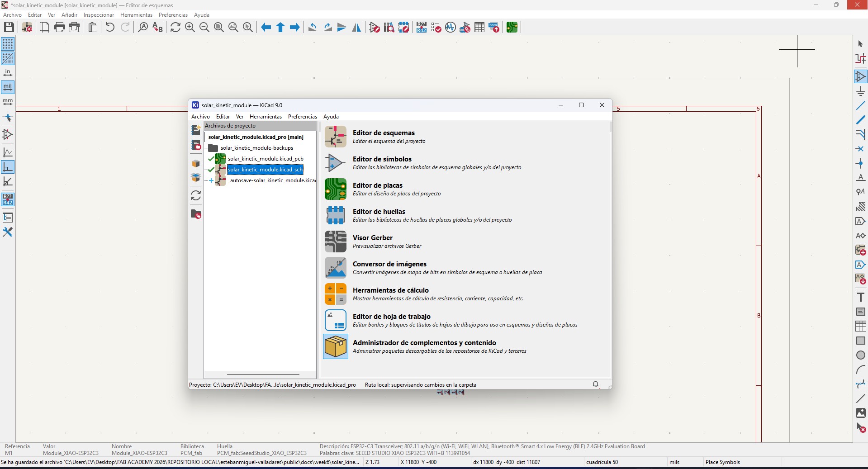The image size is (868, 469).
Task: Pick the Draw Circle tool
Action: [860, 355]
